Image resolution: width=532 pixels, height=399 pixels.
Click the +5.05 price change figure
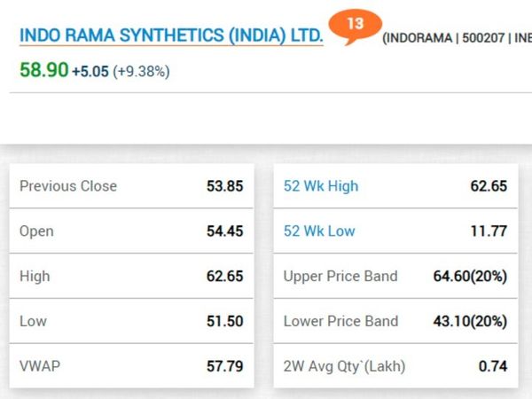[90, 71]
